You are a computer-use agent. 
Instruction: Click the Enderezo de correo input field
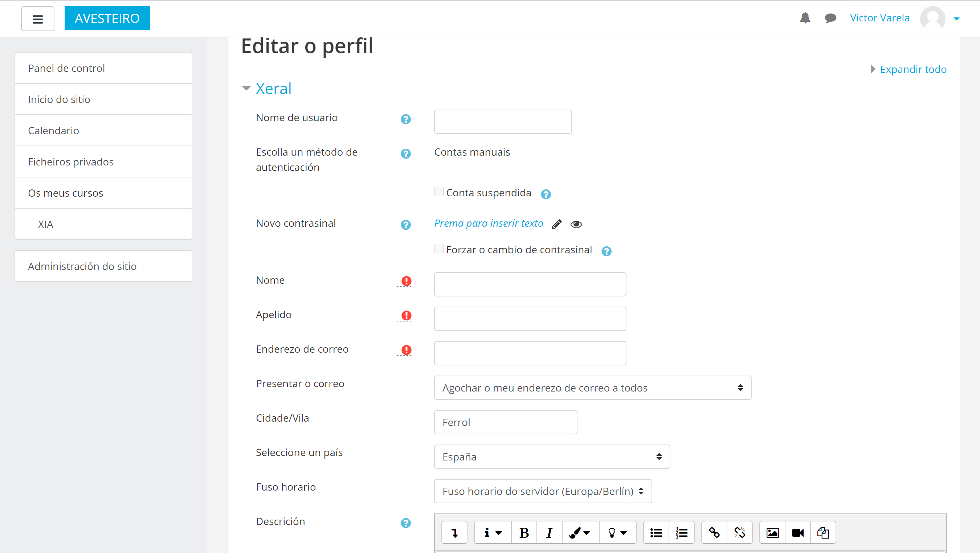[530, 353]
